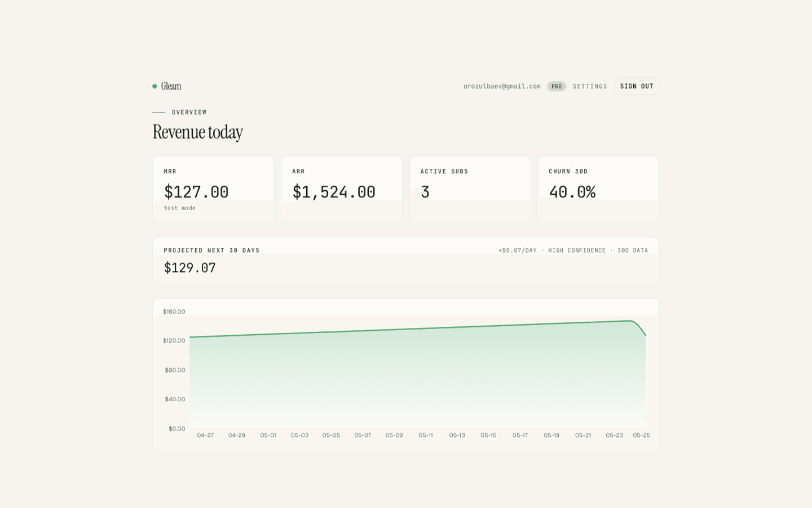Screen dimensions: 812x508
Task: Click the revenue area chart line drop near 05-25
Action: pos(639,327)
